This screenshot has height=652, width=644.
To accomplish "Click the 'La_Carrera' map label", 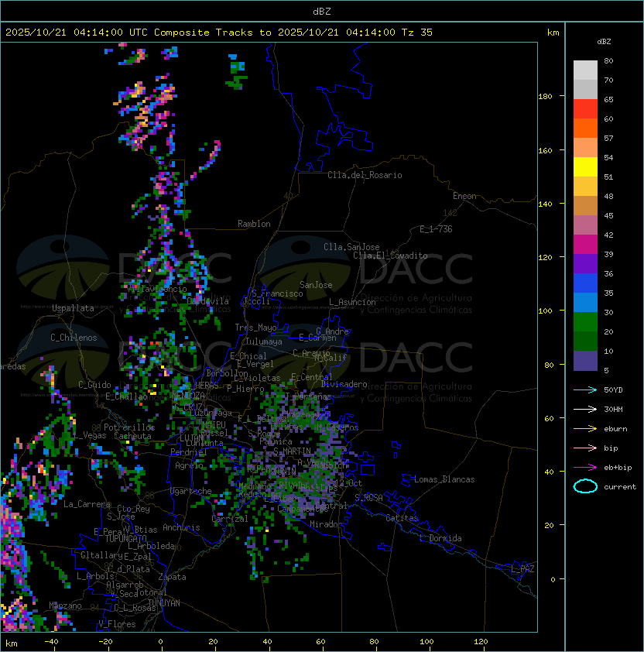I will click(x=87, y=504).
